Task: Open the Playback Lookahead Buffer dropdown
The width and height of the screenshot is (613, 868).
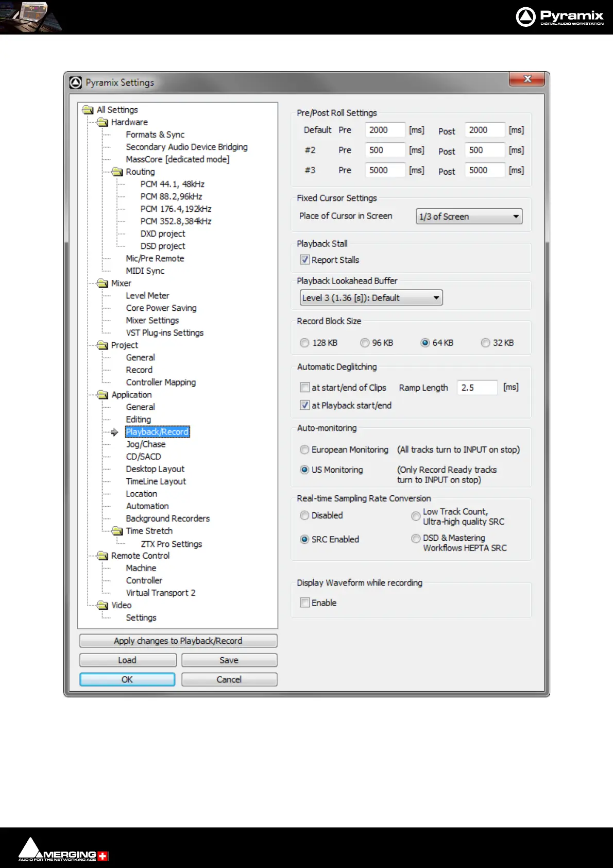Action: point(371,298)
